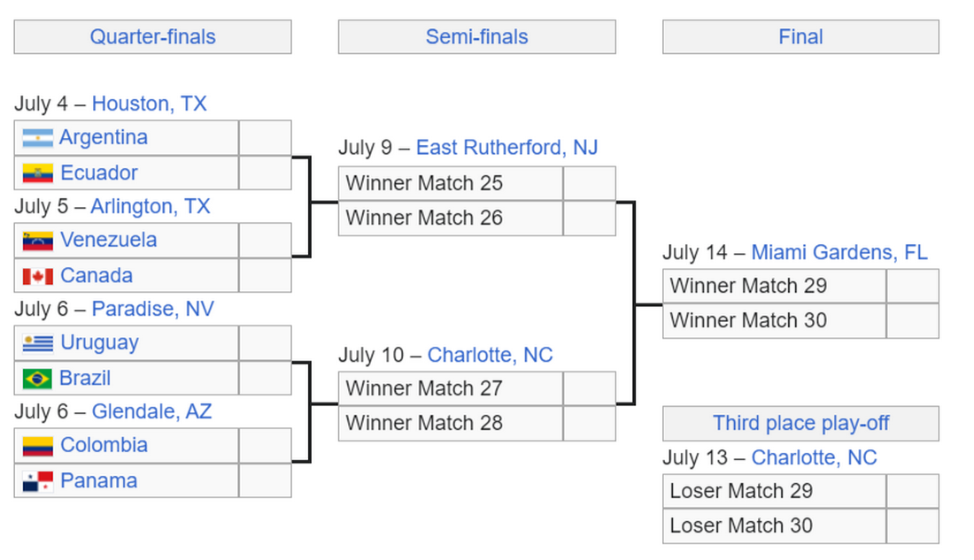Viewport: 974px width, 560px height.
Task: Click the Uruguay flag icon
Action: (37, 342)
